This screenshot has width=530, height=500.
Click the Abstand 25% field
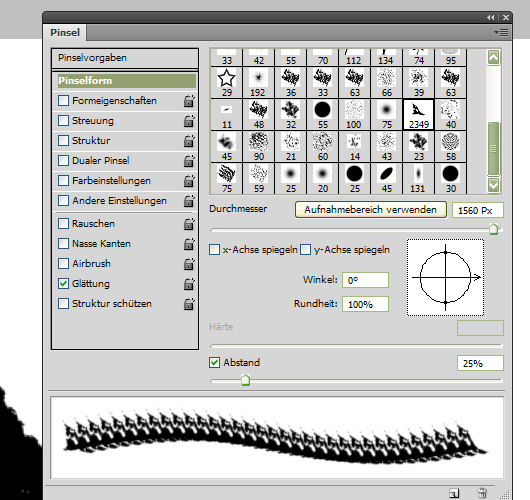click(480, 363)
